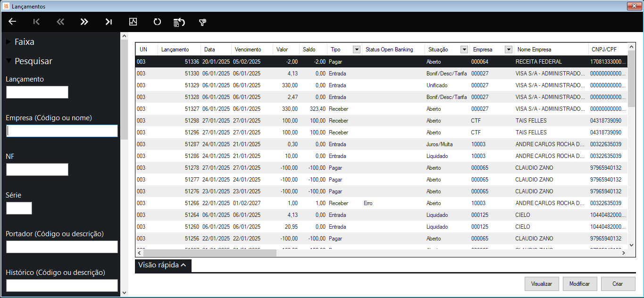Select row with lançamento 51327
Image resolution: width=644 pixels, height=298 pixels.
click(382, 109)
